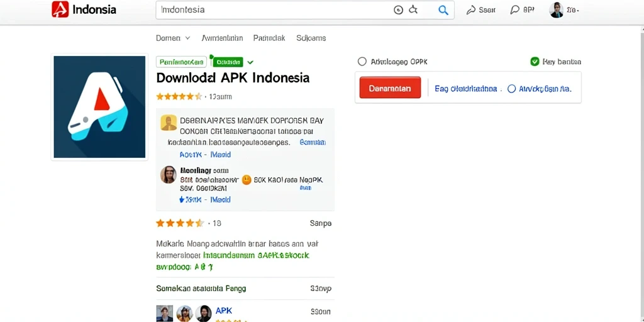Click the Moorfiagr reviewer name
Viewport: 644px width, 322px height.
(196, 170)
